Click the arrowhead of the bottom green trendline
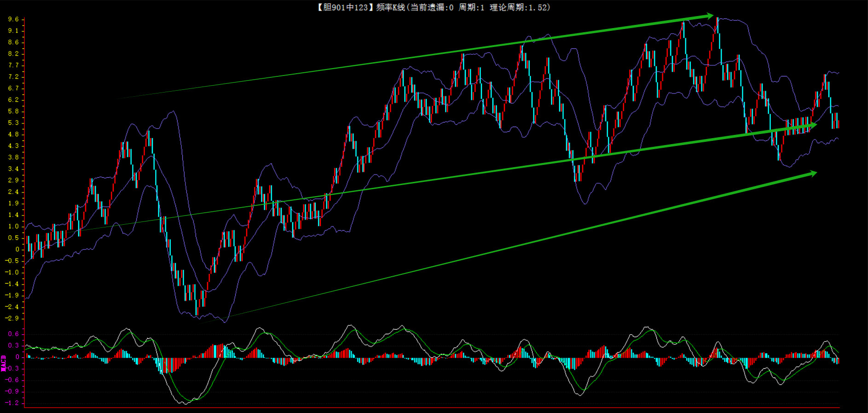 tap(812, 173)
